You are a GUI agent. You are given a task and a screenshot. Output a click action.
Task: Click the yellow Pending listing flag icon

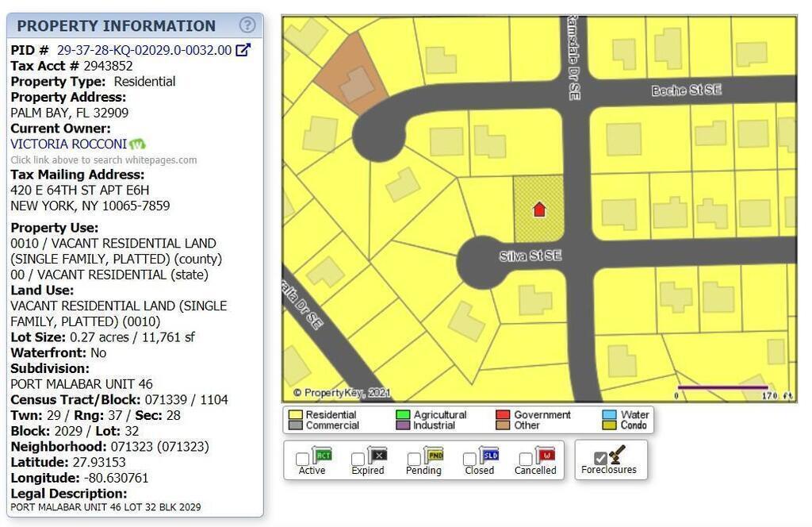pos(433,456)
